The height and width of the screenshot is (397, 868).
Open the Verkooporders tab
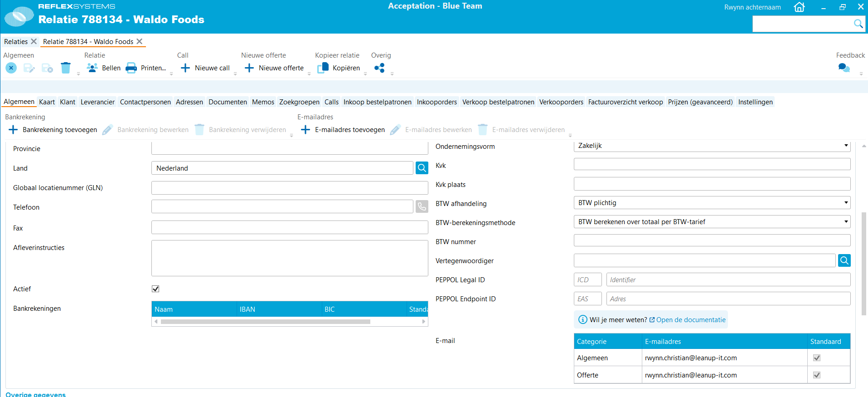(561, 102)
